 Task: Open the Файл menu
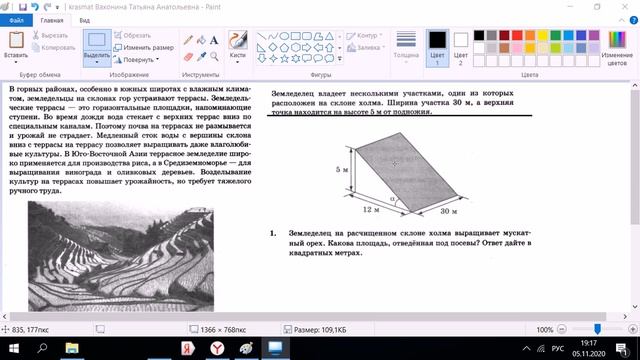point(16,20)
